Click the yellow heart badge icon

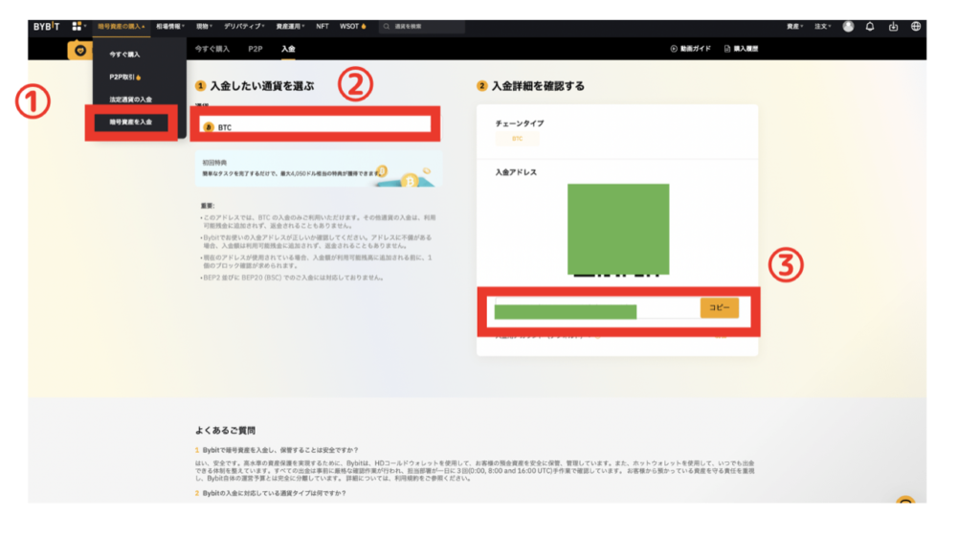point(78,50)
